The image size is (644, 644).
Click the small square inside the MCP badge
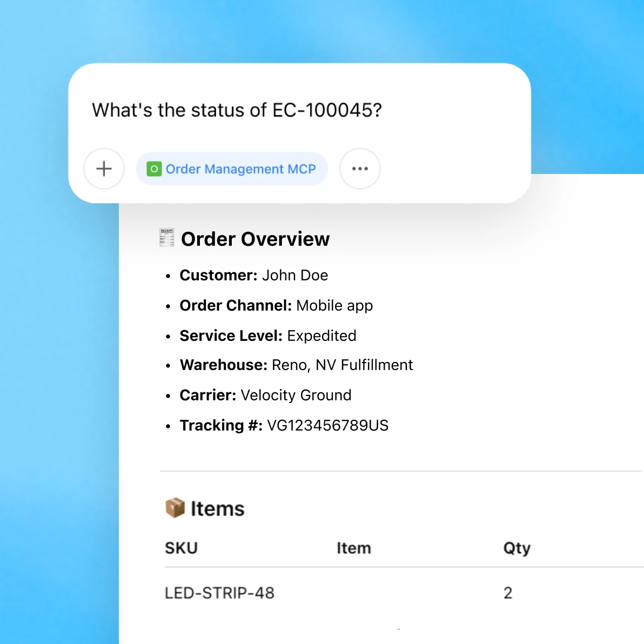155,169
